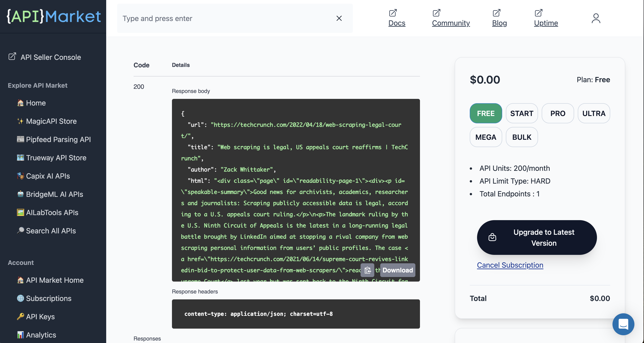The height and width of the screenshot is (343, 644).
Task: Open Analytics page
Action: coord(37,335)
